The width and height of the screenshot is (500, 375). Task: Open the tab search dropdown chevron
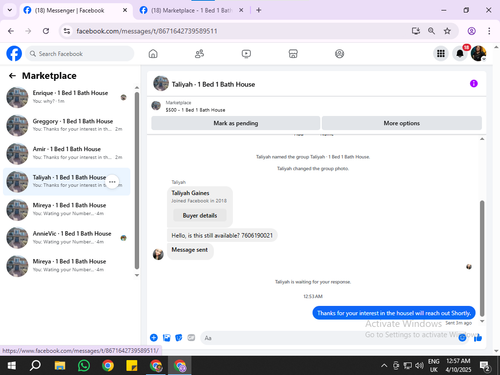coord(10,10)
